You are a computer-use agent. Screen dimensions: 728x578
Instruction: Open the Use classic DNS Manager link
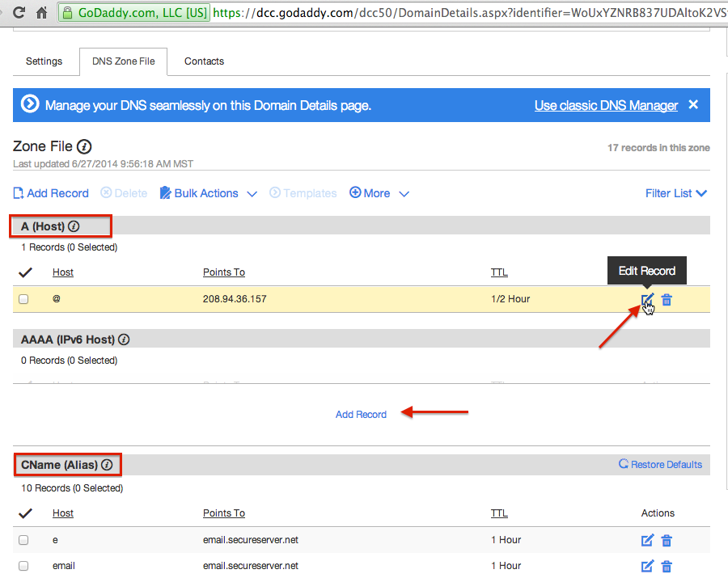tap(606, 105)
